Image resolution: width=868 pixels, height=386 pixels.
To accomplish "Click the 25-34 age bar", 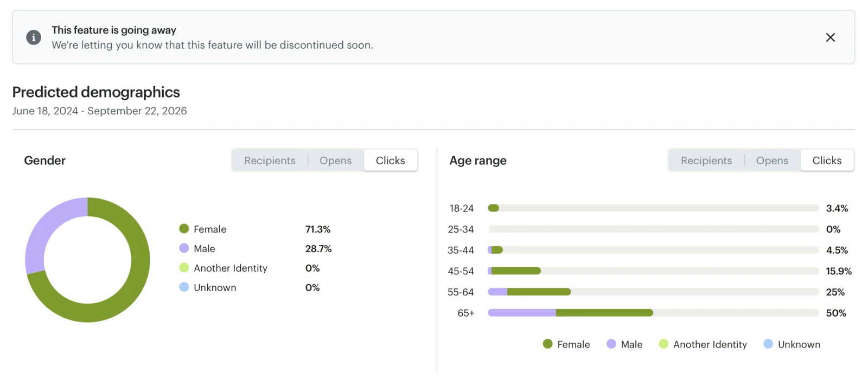I will [x=653, y=229].
